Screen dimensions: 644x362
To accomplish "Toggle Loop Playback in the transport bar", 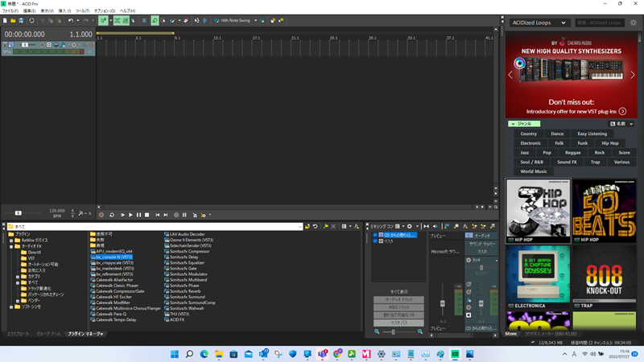I will click(112, 215).
